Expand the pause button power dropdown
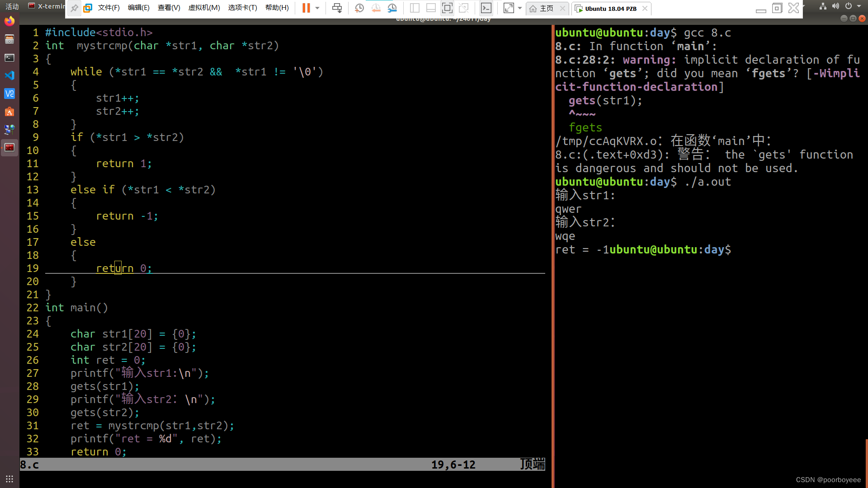 pyautogui.click(x=317, y=8)
